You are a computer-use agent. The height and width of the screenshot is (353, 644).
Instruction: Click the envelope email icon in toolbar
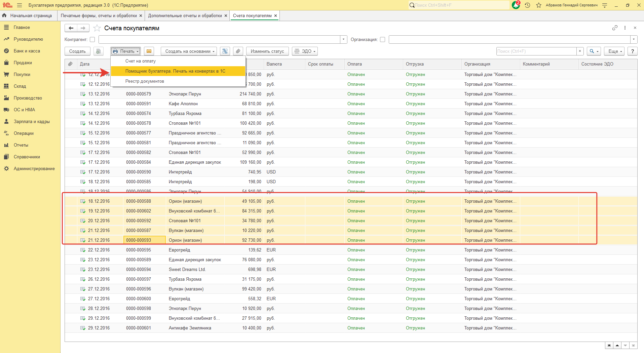point(149,51)
